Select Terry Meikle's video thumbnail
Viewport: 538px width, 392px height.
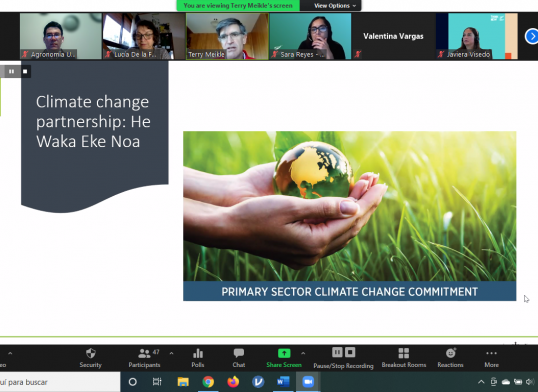[x=227, y=36]
